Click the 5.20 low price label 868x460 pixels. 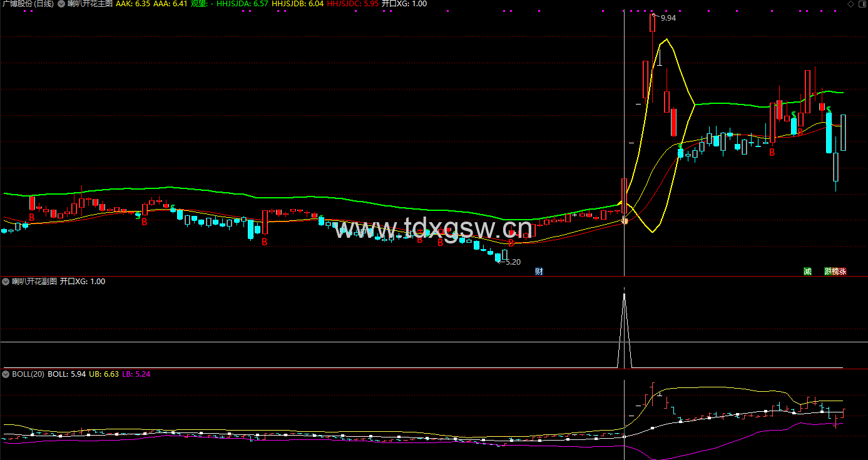513,262
